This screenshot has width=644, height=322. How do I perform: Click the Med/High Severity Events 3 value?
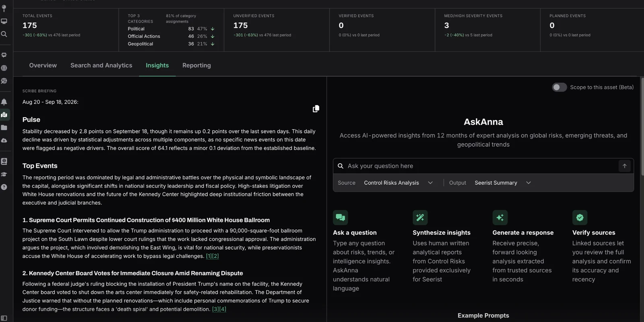tap(447, 25)
